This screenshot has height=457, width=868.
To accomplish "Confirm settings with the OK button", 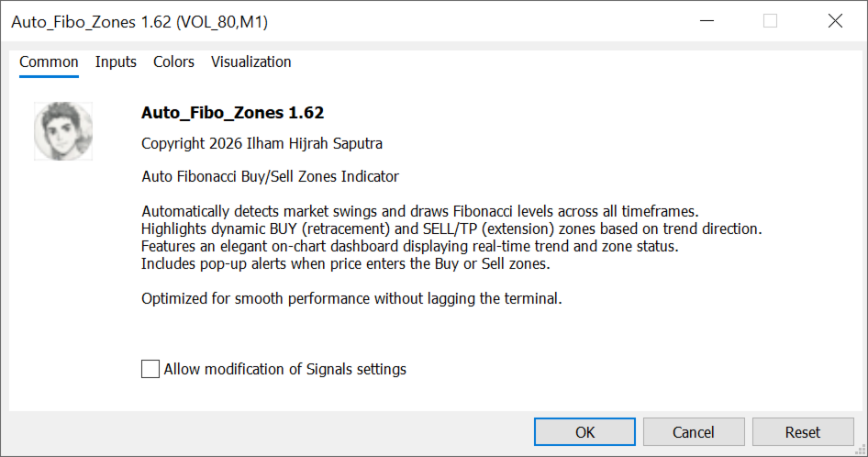I will (x=584, y=432).
